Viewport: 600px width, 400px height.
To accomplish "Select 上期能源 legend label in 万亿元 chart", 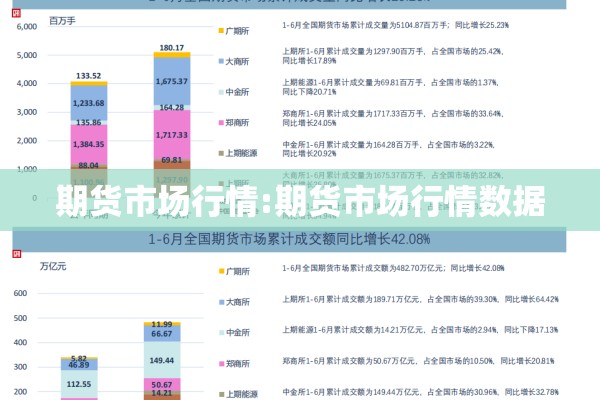I will coord(242,394).
